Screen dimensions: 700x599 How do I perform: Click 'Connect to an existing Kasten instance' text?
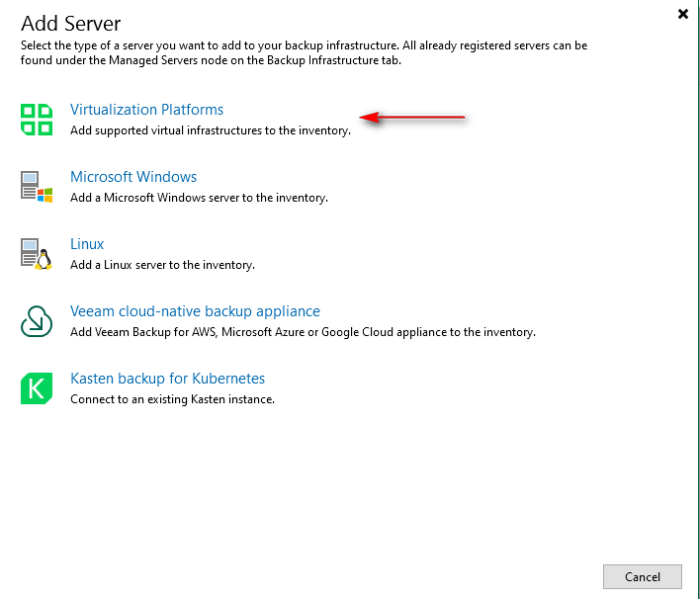point(172,399)
